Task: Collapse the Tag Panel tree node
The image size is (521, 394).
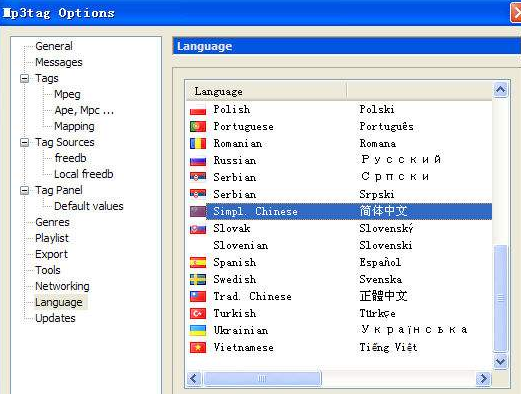Action: click(x=24, y=190)
